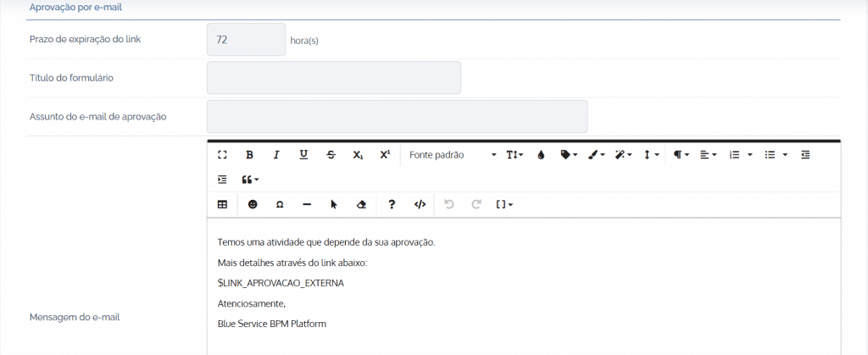Focus the link expiration hours field showing 72
This screenshot has height=355, width=868.
[247, 39]
